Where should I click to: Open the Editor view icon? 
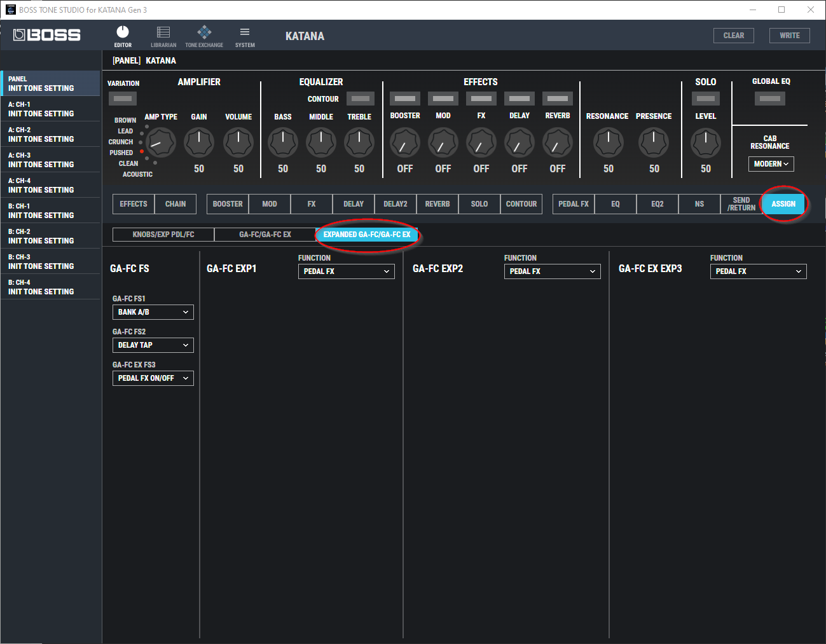click(x=123, y=32)
